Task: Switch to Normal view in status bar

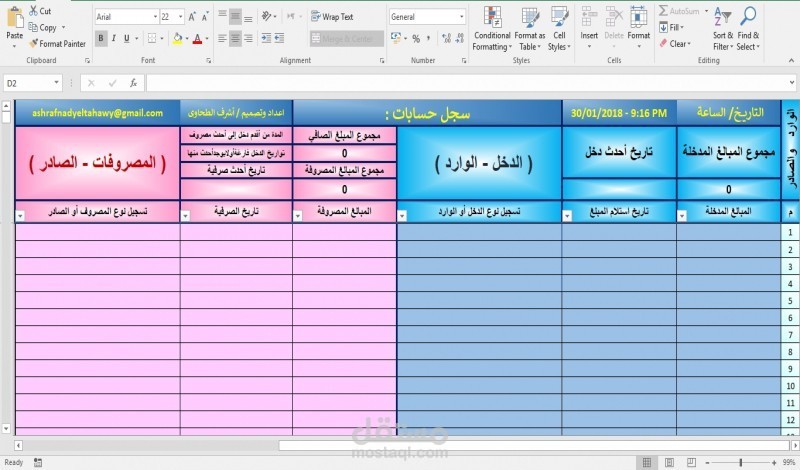Action: tap(646, 462)
